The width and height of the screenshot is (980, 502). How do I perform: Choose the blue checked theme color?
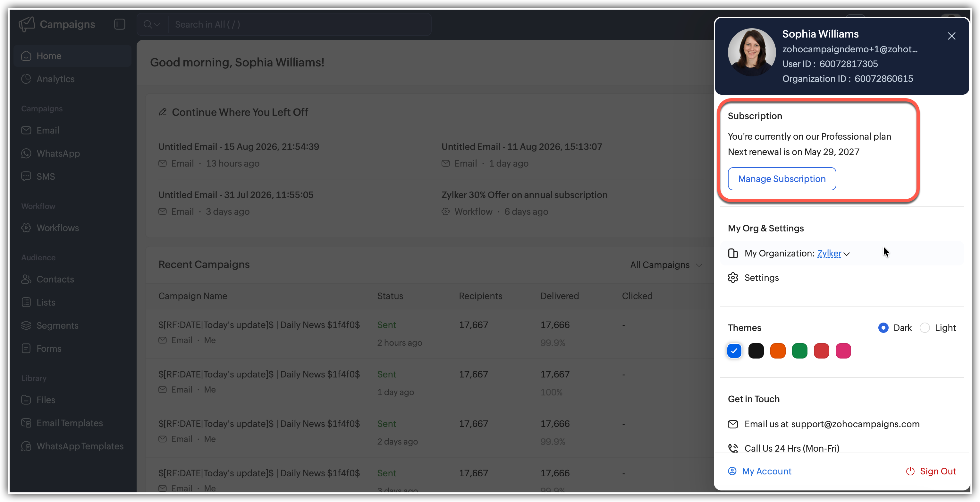tap(734, 351)
